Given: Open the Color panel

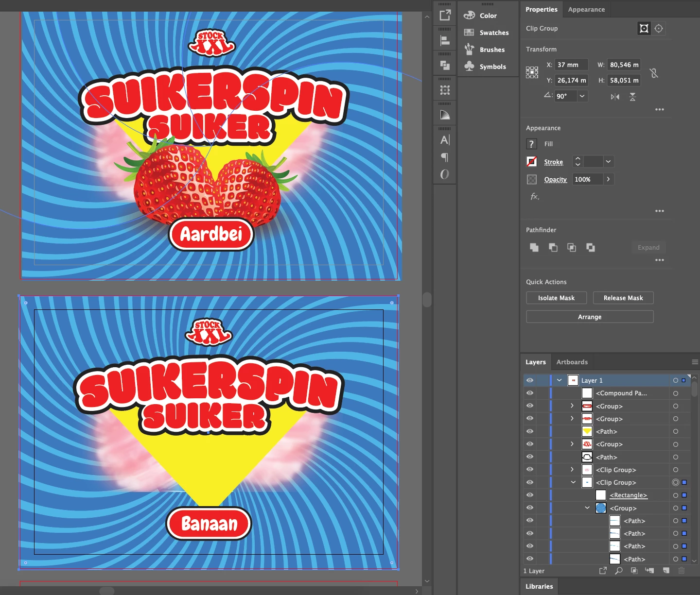Looking at the screenshot, I should [488, 16].
